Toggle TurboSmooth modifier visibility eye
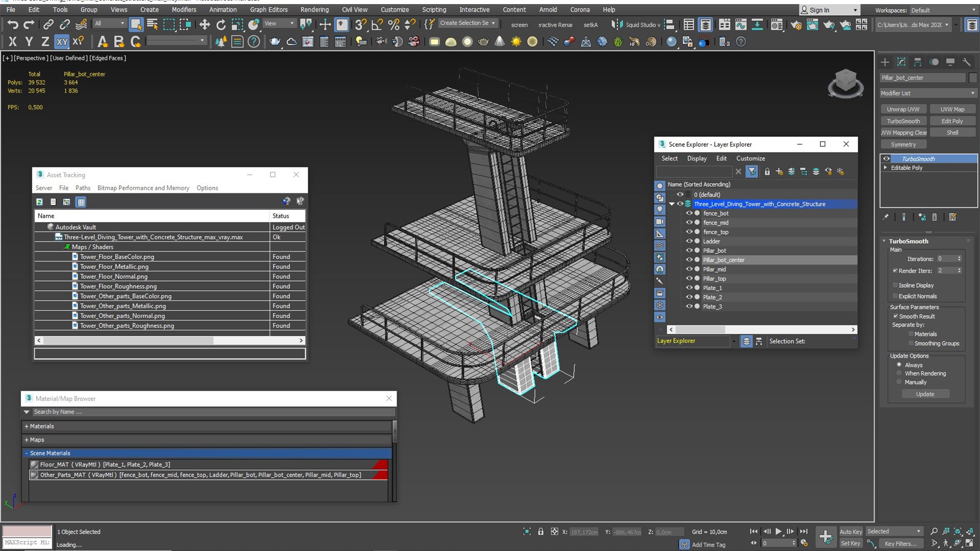980x551 pixels. click(887, 159)
